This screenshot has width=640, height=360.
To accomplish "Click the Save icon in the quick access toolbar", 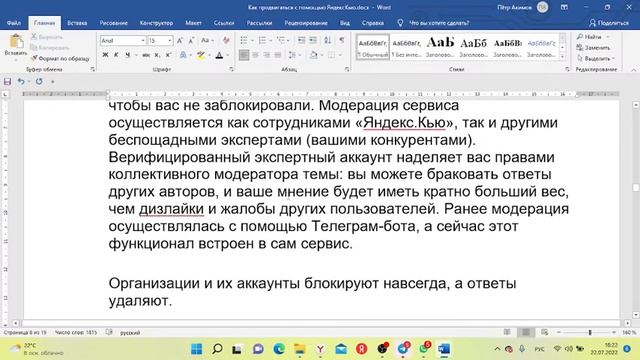I will pyautogui.click(x=7, y=82).
